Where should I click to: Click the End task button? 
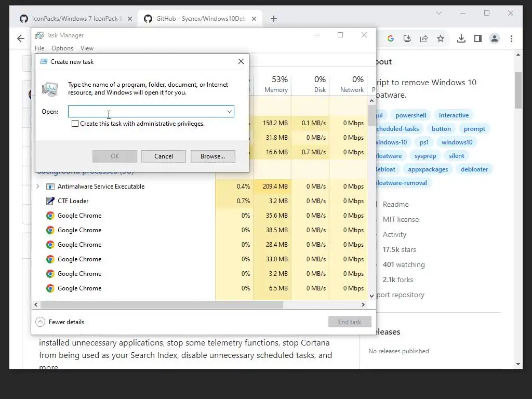click(x=350, y=322)
